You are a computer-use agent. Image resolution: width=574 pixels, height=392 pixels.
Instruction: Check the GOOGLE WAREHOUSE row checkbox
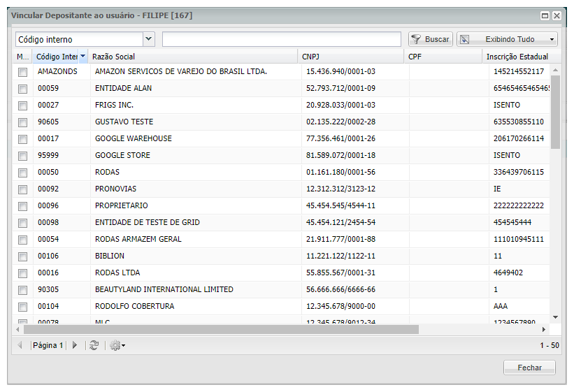point(22,139)
